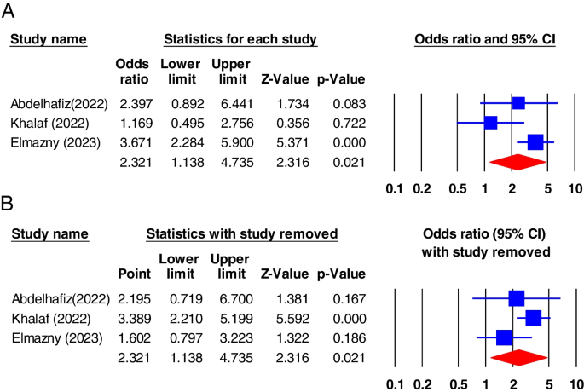This screenshot has height=392, width=584.
Task: Select 'Statistics for each study' heading
Action: (240, 39)
